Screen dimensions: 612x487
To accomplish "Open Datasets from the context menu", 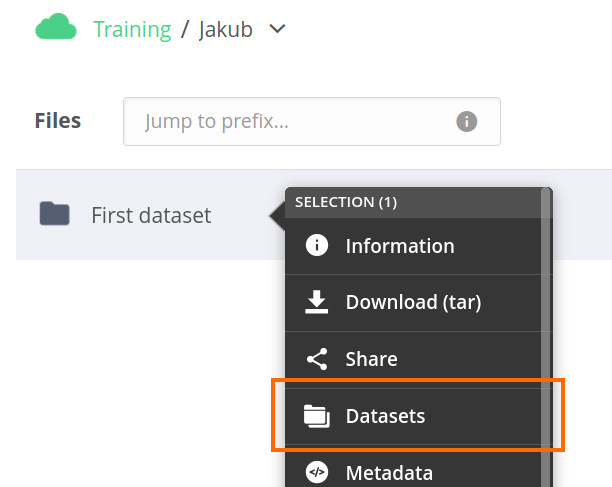I will [x=385, y=416].
